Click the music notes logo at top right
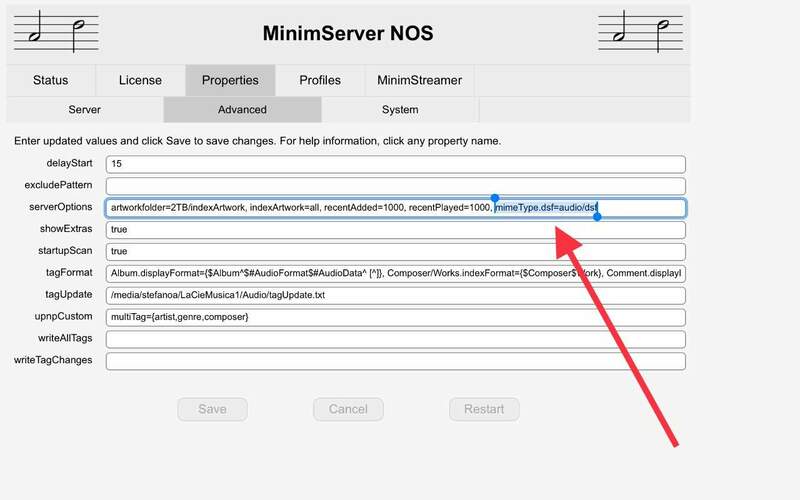The height and width of the screenshot is (500, 800). (644, 32)
